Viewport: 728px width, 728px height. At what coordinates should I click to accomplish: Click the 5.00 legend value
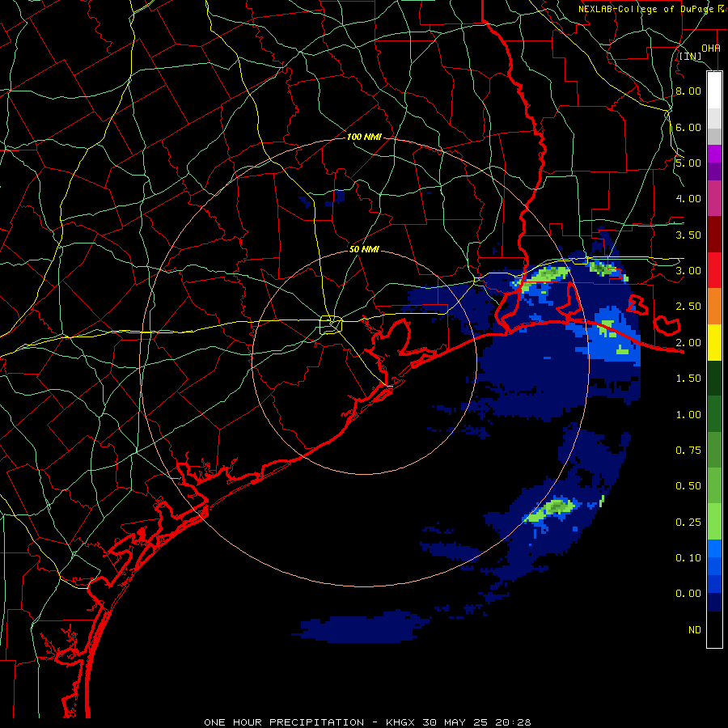(688, 163)
